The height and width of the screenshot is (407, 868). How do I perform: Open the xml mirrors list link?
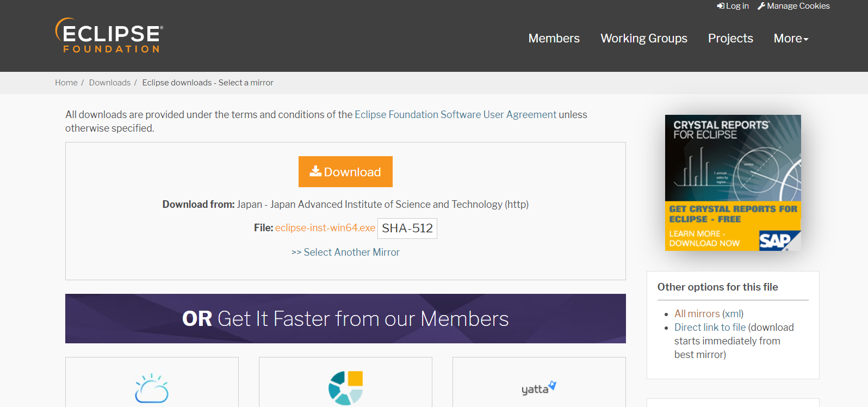click(733, 314)
